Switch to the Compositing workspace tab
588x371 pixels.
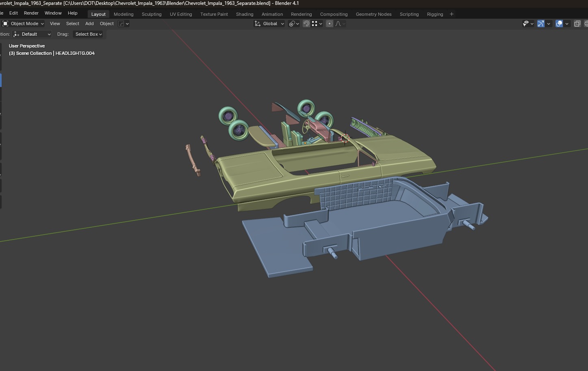point(334,14)
